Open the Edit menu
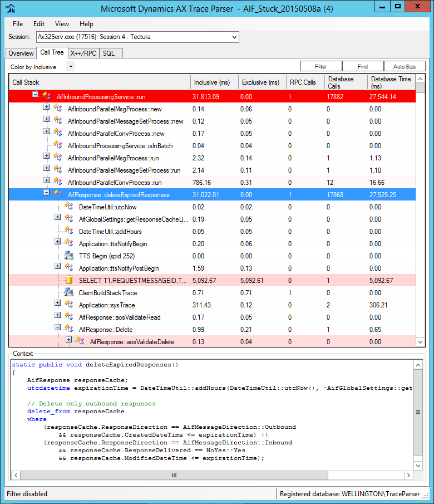The image size is (434, 504). click(39, 24)
